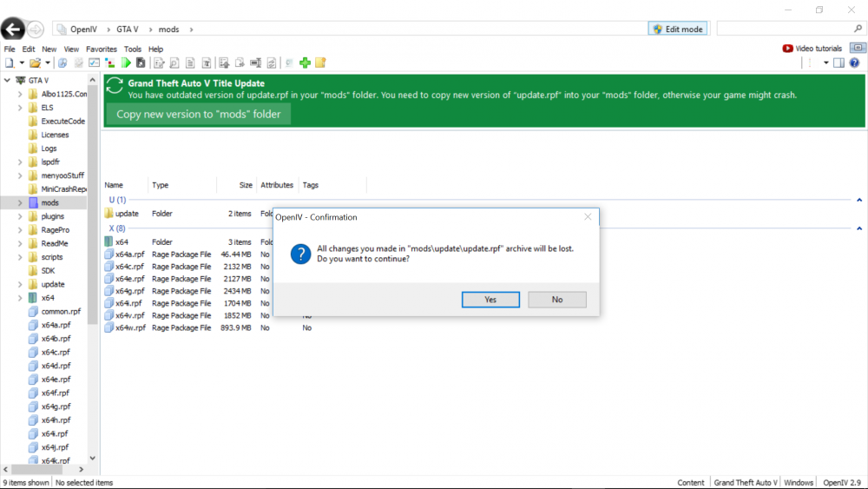Select the plugins folder in tree
This screenshot has height=489, width=868.
click(x=53, y=216)
